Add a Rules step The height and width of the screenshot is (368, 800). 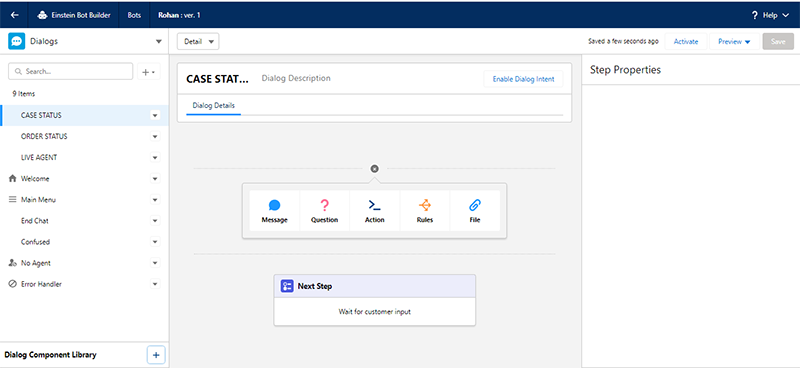(424, 211)
